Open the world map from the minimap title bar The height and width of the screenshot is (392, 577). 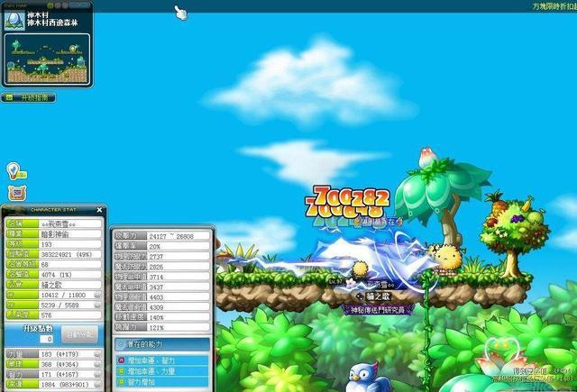pos(79,5)
